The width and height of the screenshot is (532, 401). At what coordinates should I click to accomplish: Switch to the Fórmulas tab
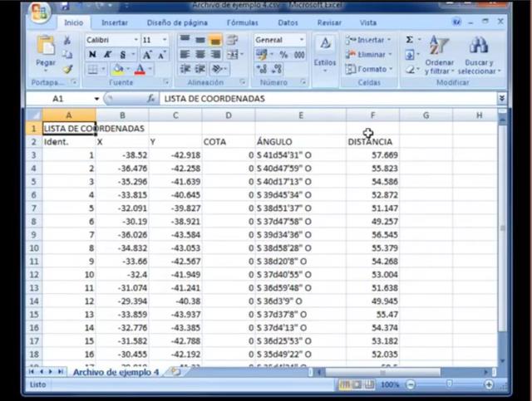click(242, 22)
